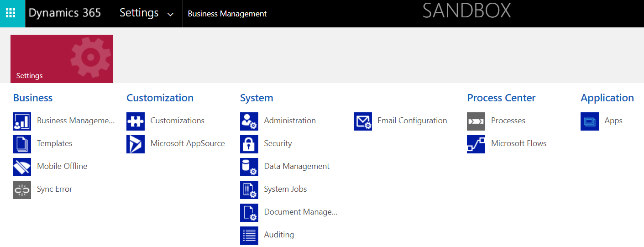Screen dimensions: 644x247
Task: Open the Document Management entry
Action: [x=301, y=212]
